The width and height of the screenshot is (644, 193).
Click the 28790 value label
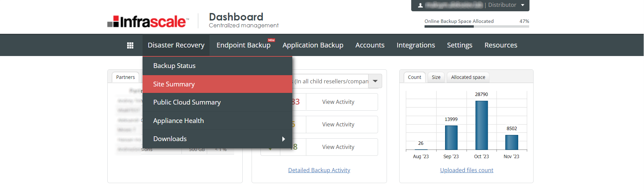coord(481,94)
